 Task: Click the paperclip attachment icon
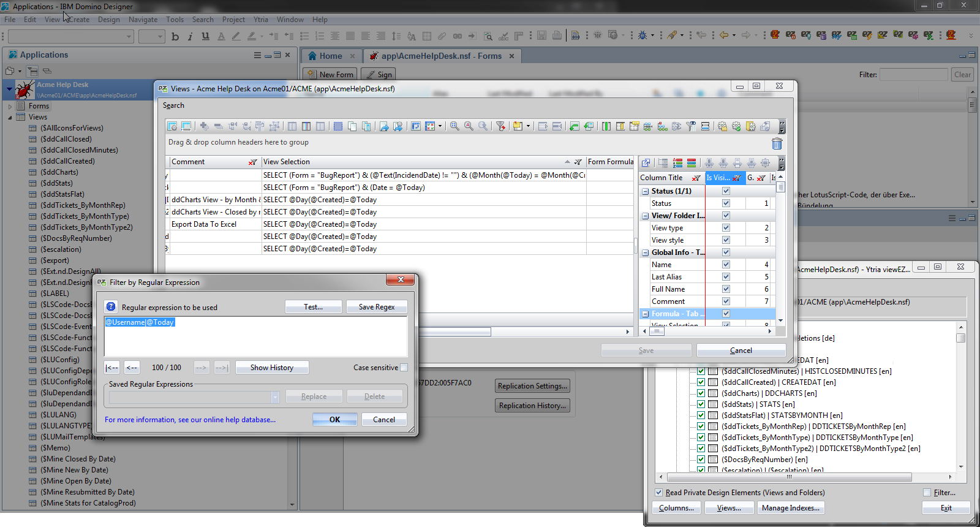click(x=442, y=36)
